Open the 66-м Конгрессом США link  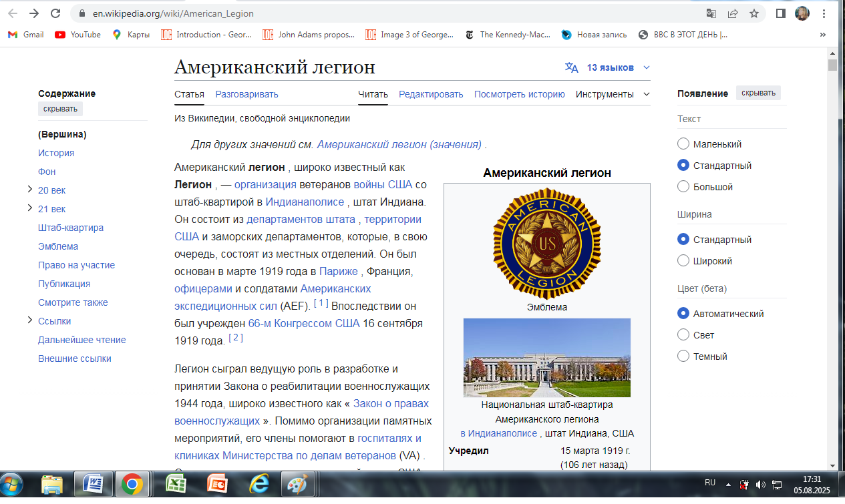coord(304,324)
